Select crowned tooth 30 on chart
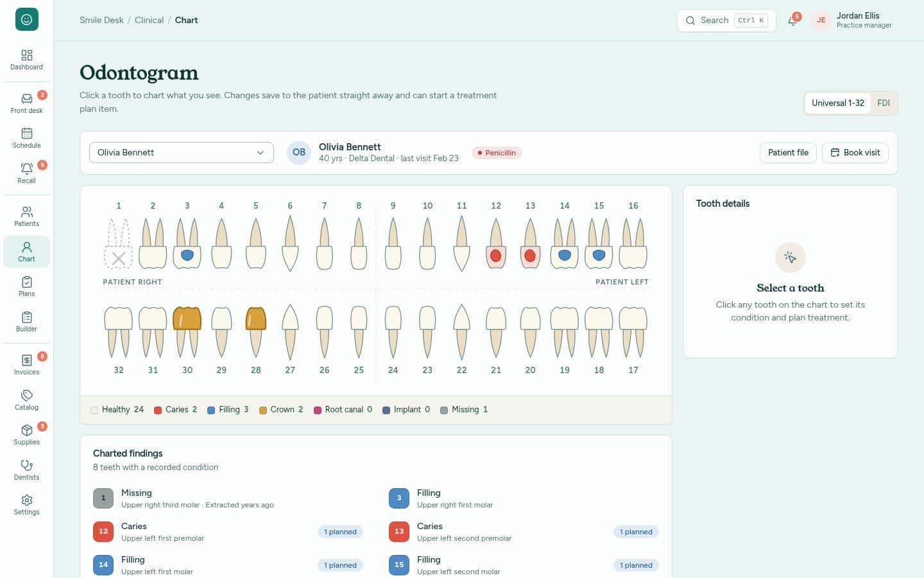924x578 pixels. 187,331
